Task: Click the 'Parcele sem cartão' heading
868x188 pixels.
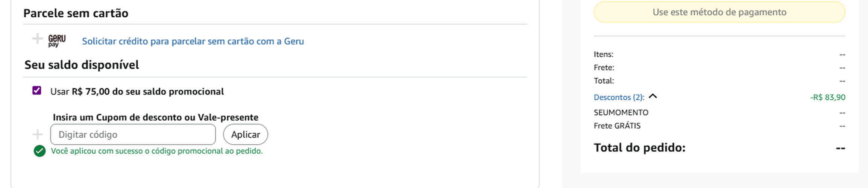Action: click(76, 13)
